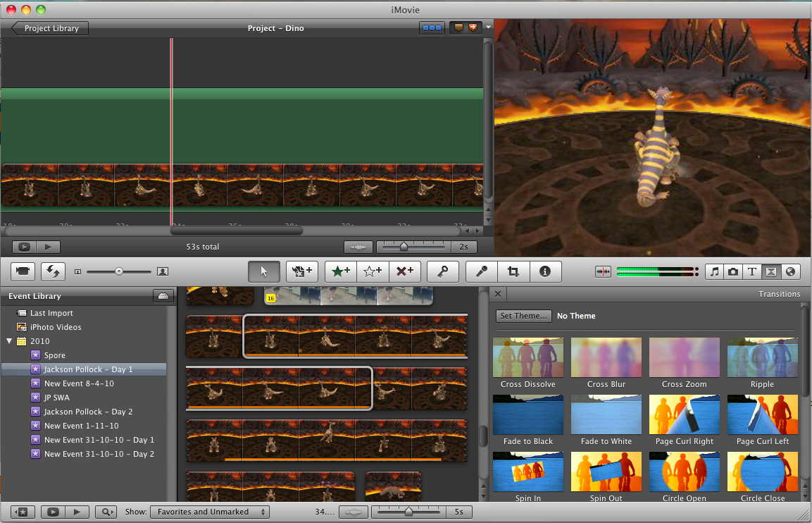
Task: Open the camera import tool
Action: pyautogui.click(x=24, y=271)
